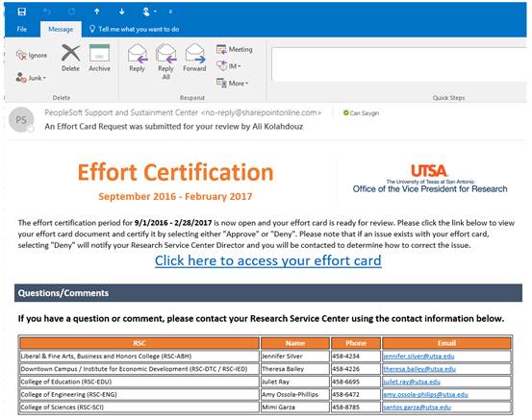Select the Message ribbon tab

coord(61,29)
